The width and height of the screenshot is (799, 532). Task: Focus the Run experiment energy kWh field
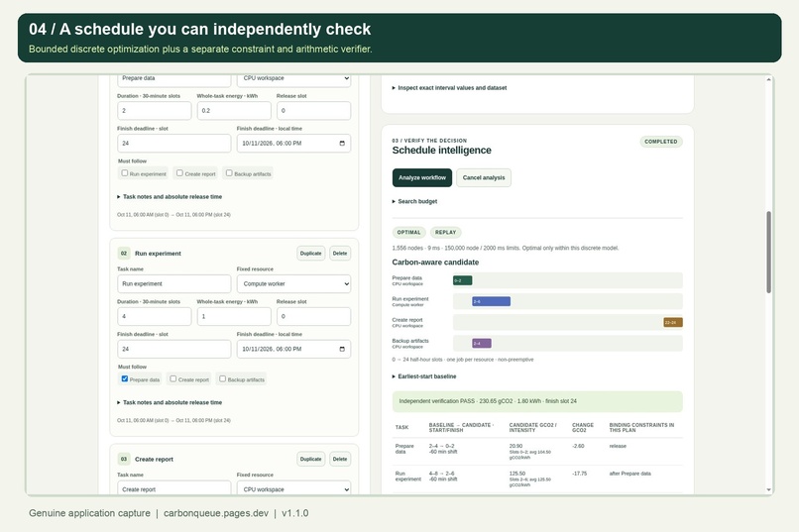(x=234, y=317)
